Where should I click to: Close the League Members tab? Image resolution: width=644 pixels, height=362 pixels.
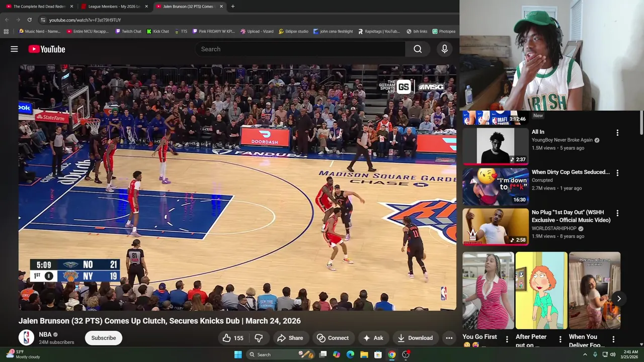click(x=146, y=6)
